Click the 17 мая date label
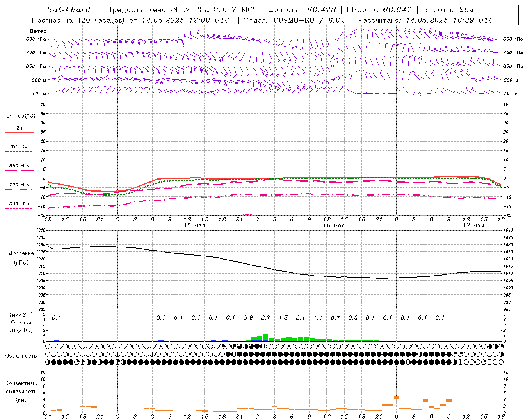 point(473,226)
